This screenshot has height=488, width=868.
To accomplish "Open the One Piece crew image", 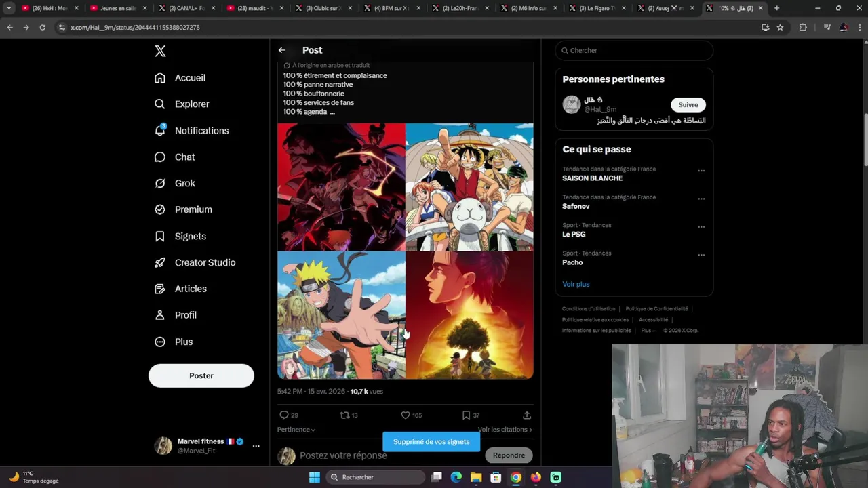I will pos(469,187).
